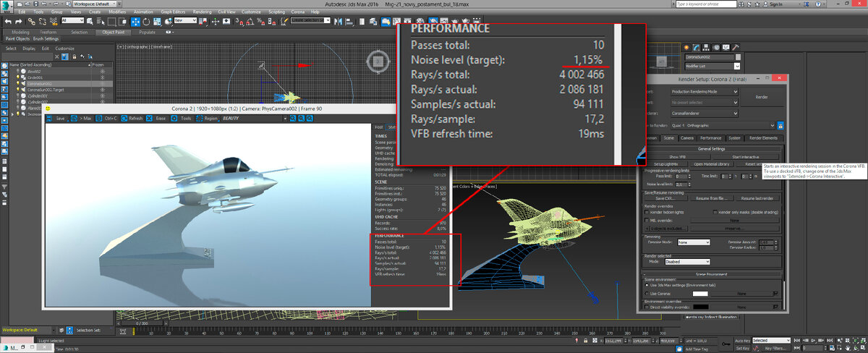868x353 pixels.
Task: Switch to Object Paint ribbon tab
Action: point(113,32)
